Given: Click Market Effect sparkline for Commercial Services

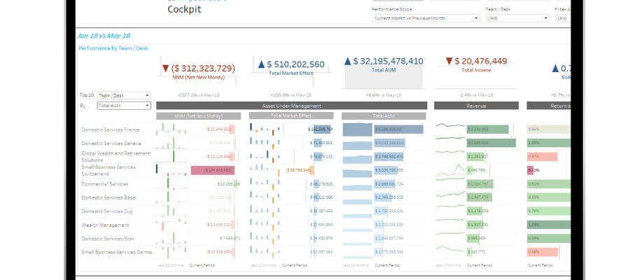Looking at the screenshot, I should (x=265, y=184).
